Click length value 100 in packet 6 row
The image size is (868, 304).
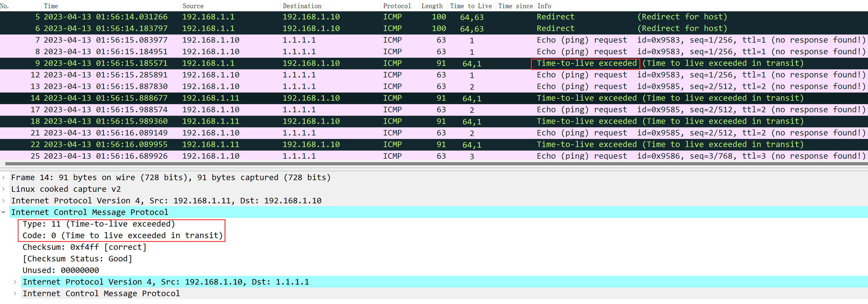point(439,28)
